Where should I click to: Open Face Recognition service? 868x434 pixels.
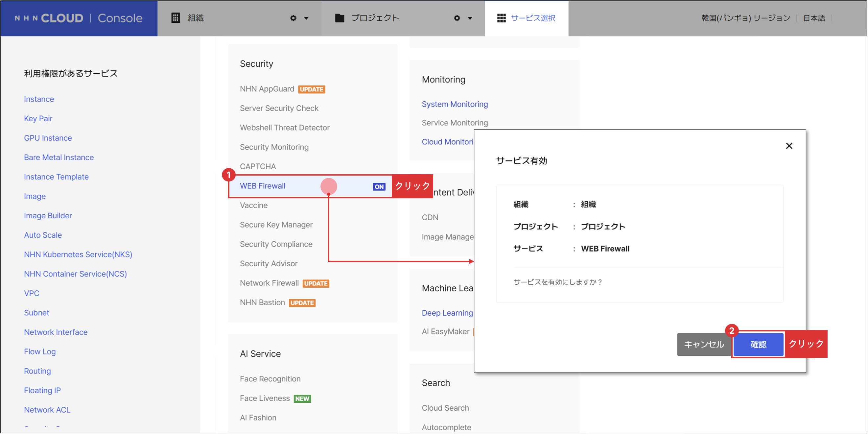[270, 379]
